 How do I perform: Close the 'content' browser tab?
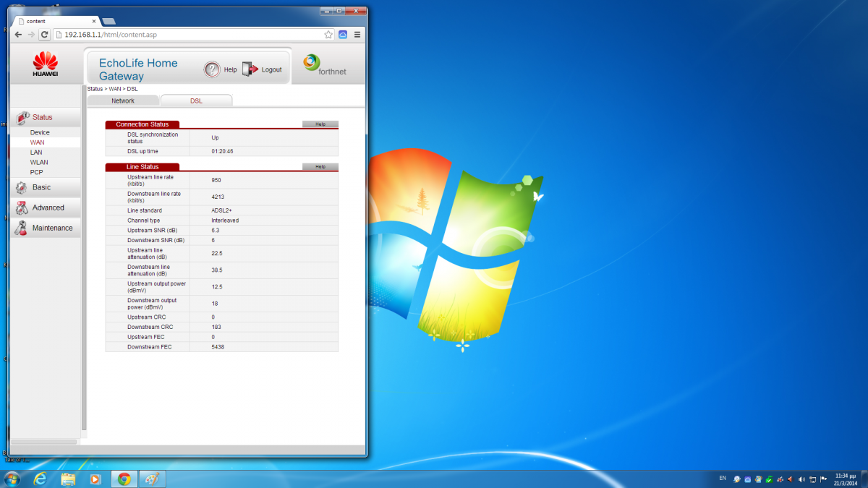(94, 21)
